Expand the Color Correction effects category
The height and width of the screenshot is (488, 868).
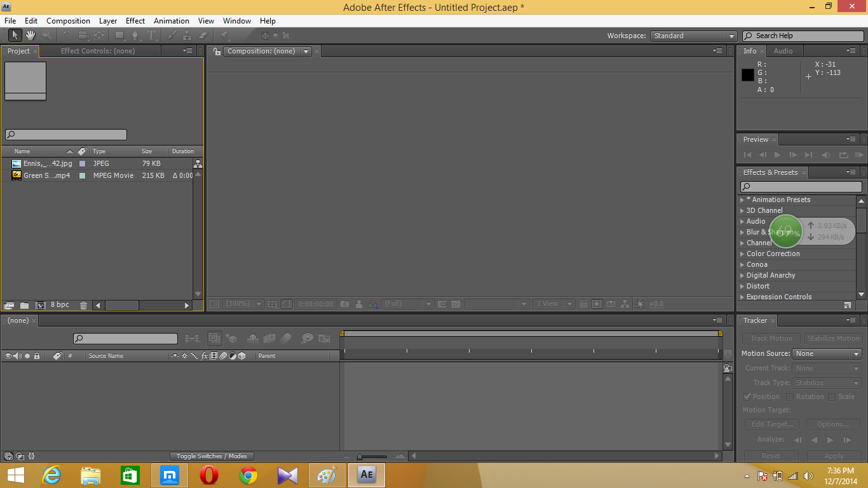click(x=742, y=254)
